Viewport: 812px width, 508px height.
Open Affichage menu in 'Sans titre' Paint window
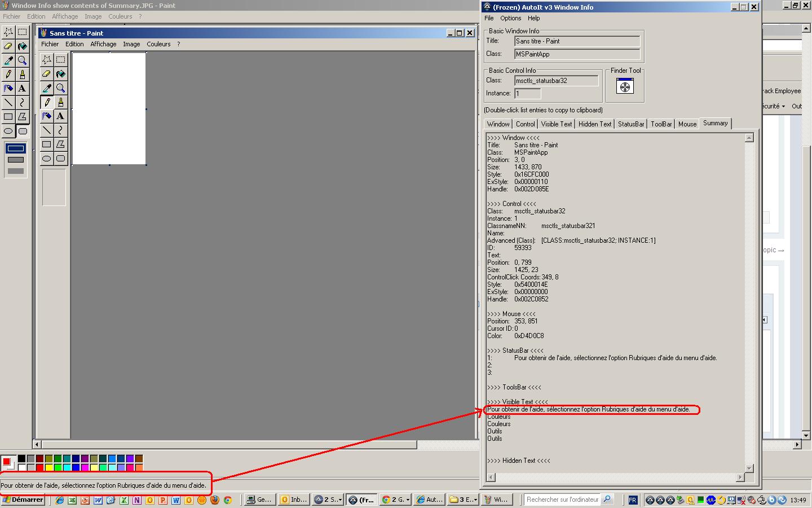[103, 44]
